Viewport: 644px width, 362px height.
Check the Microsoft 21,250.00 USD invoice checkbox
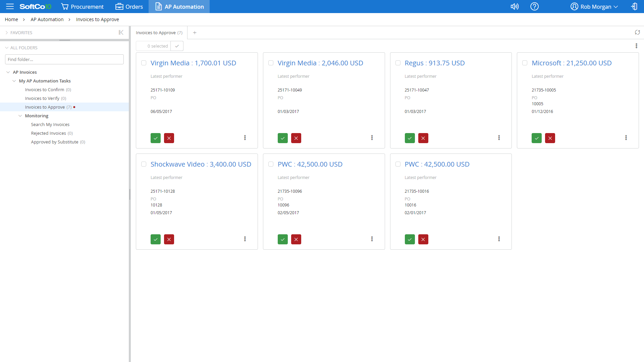(525, 63)
